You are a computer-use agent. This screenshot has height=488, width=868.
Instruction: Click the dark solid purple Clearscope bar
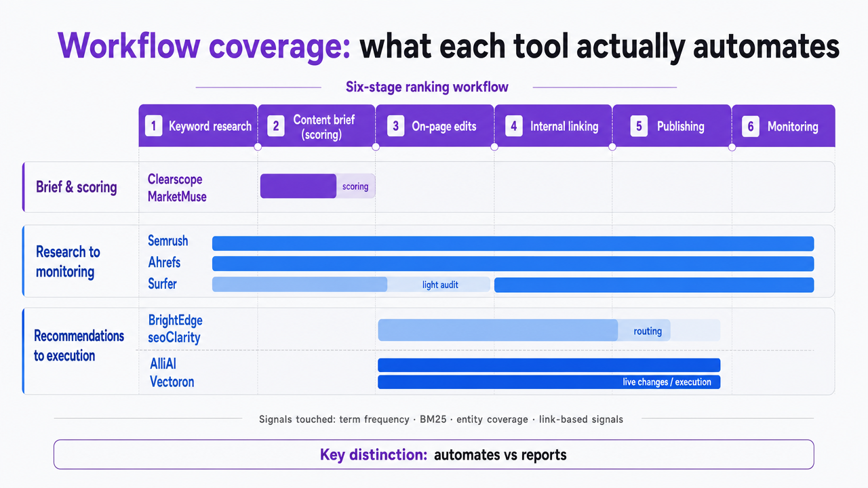tap(298, 186)
